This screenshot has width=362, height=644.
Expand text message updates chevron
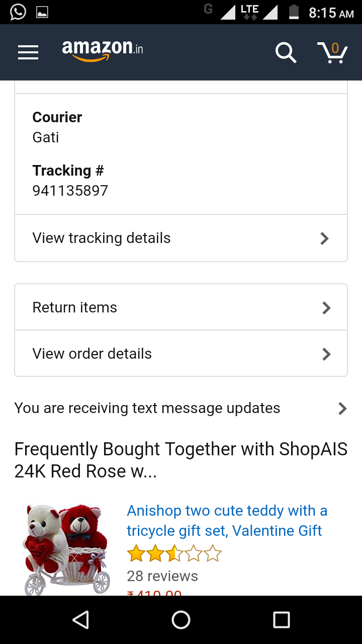tap(342, 409)
